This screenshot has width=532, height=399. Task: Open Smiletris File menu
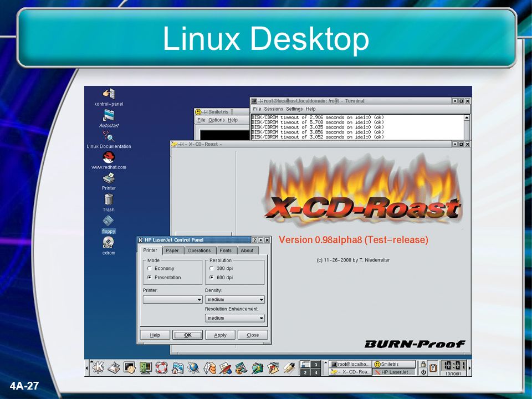[201, 120]
